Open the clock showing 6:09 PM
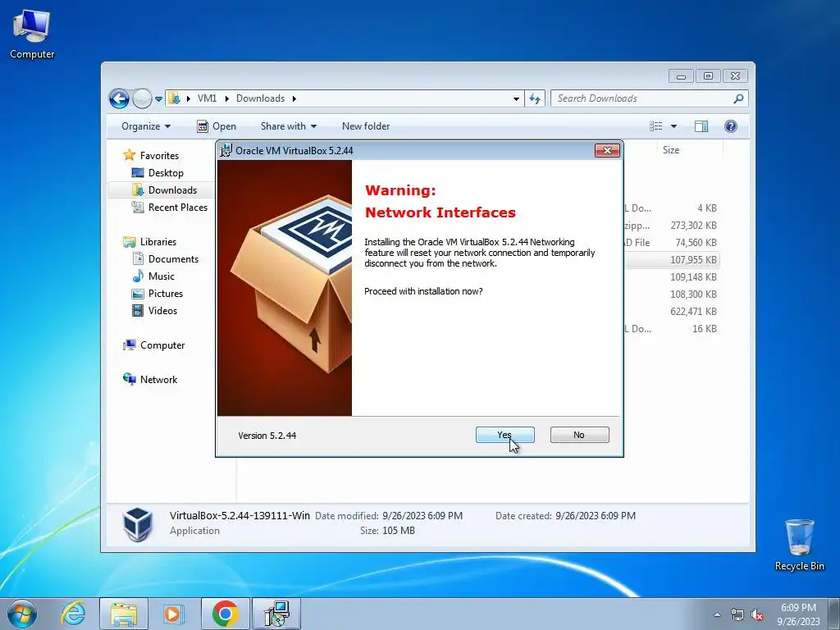840x630 pixels. [798, 614]
